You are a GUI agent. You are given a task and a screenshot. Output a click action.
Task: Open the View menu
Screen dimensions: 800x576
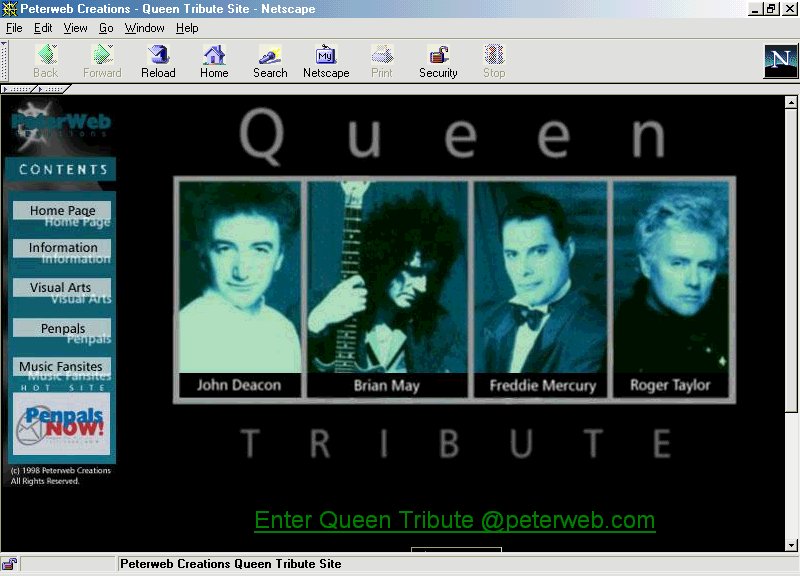75,28
